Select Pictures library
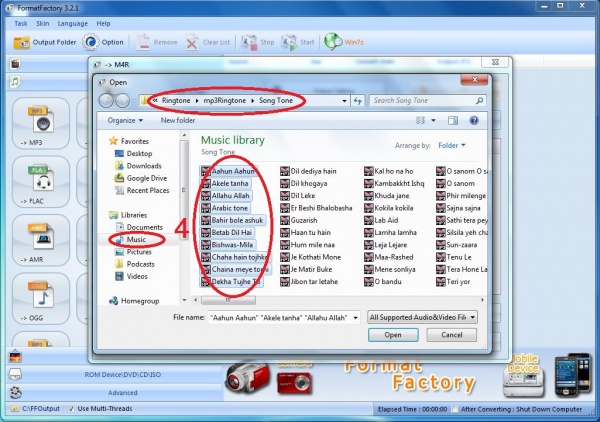The height and width of the screenshot is (422, 600). pos(133,252)
